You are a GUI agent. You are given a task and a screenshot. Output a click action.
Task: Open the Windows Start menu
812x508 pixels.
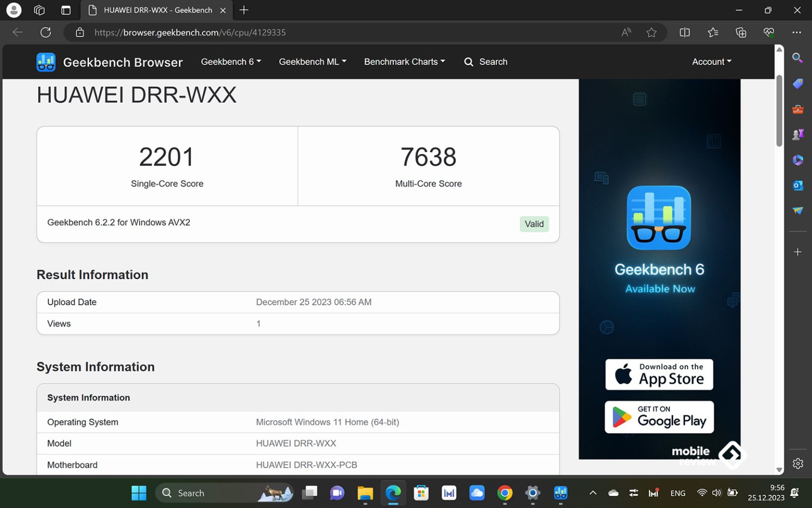[x=139, y=493]
